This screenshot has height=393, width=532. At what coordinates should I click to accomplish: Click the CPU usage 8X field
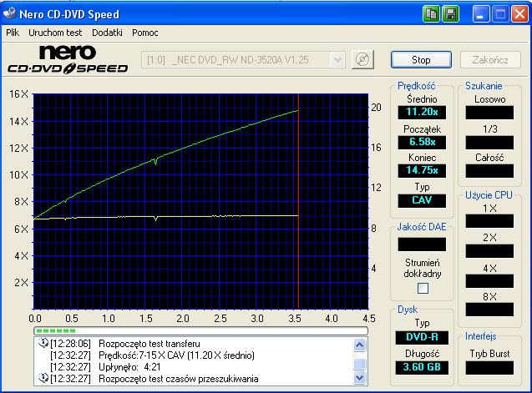pyautogui.click(x=489, y=310)
